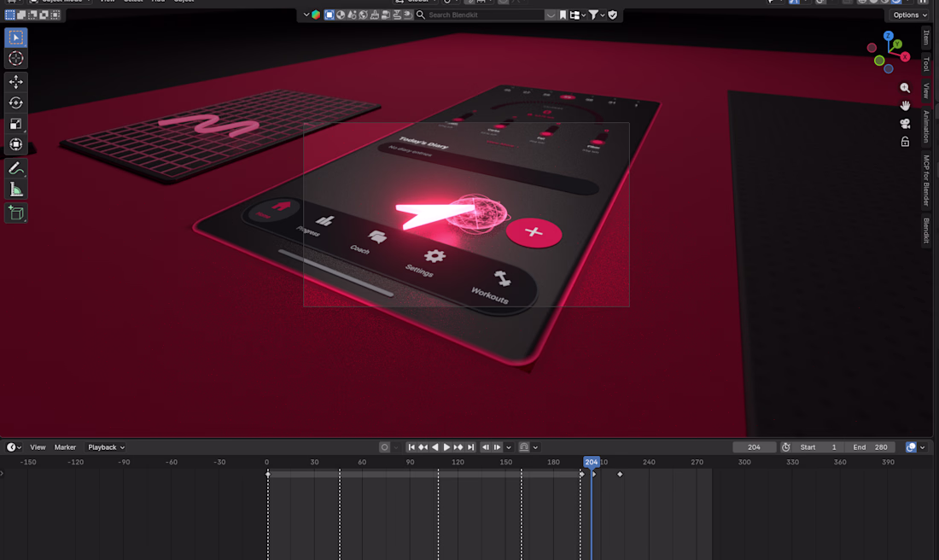Activate the 3D Cursor tool
939x560 pixels.
pos(16,59)
